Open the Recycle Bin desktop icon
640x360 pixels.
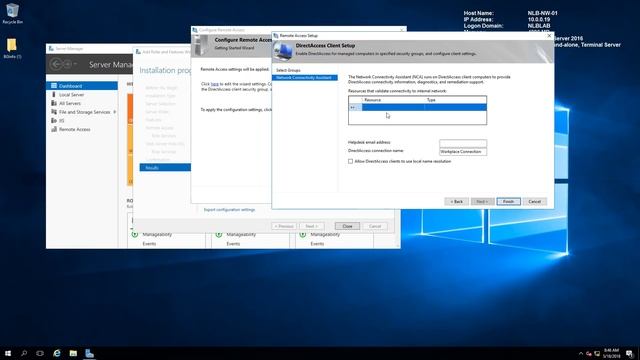pos(12,13)
